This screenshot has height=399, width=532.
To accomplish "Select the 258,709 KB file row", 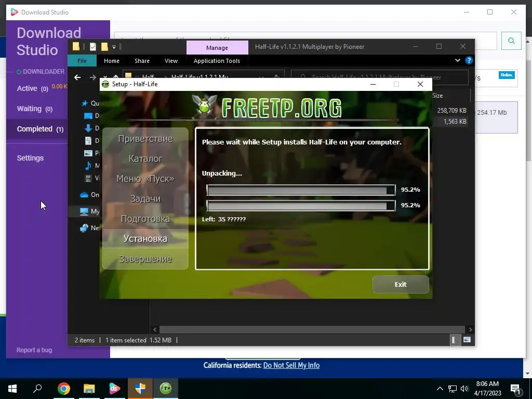I will [x=451, y=111].
